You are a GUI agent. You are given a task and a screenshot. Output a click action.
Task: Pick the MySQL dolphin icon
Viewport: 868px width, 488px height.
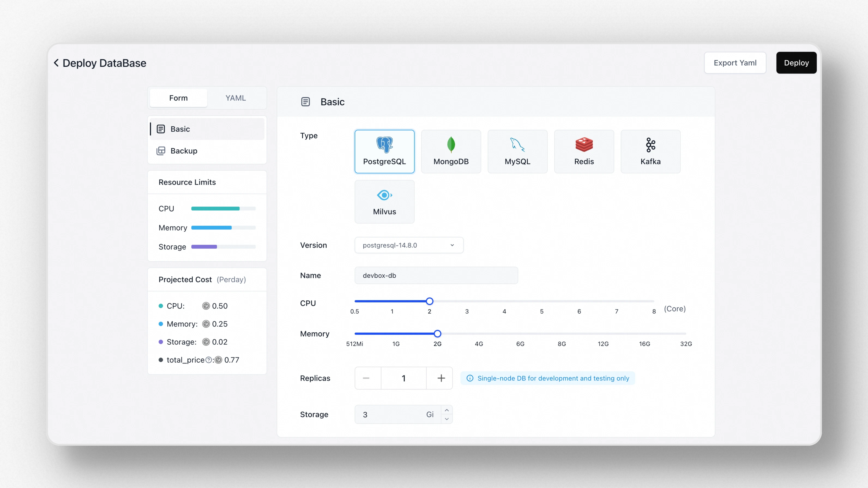tap(517, 145)
